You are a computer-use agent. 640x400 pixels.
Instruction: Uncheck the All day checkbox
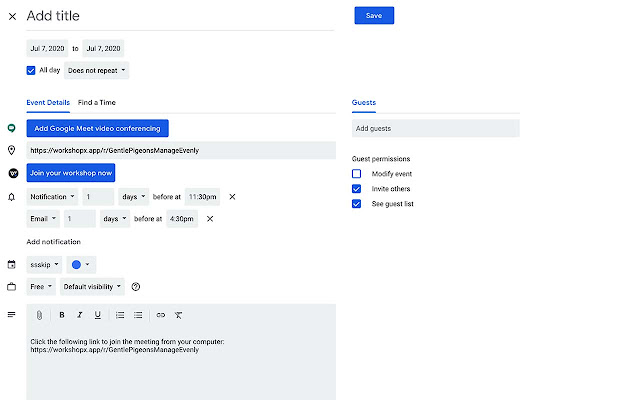coord(31,70)
